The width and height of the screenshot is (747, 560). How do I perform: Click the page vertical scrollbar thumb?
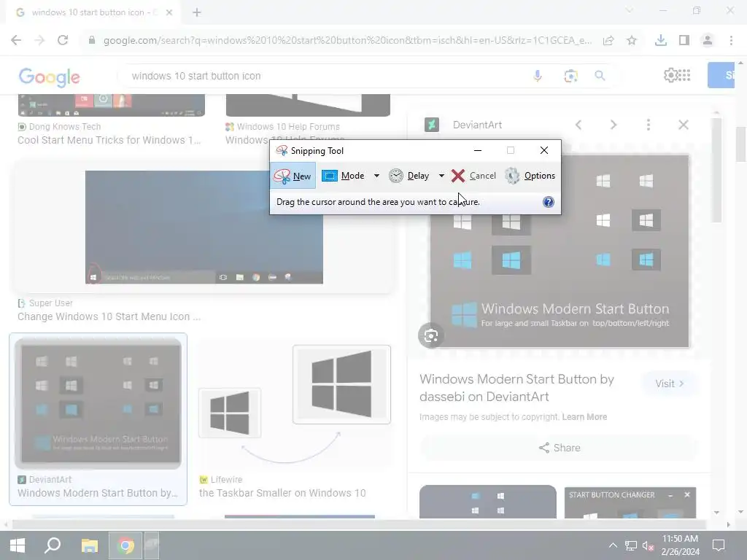tap(740, 144)
